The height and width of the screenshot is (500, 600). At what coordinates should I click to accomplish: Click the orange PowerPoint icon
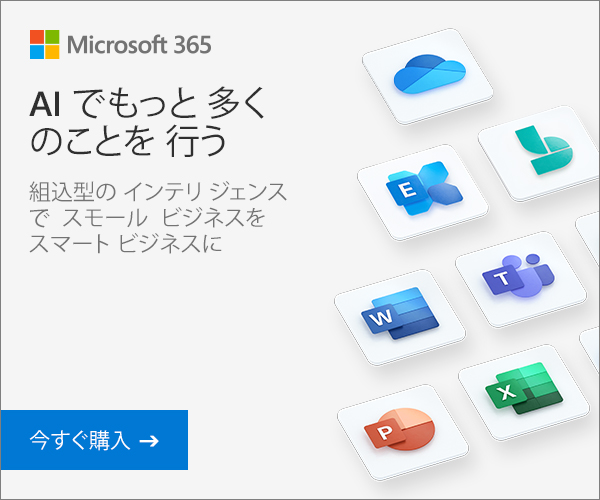pyautogui.click(x=399, y=429)
